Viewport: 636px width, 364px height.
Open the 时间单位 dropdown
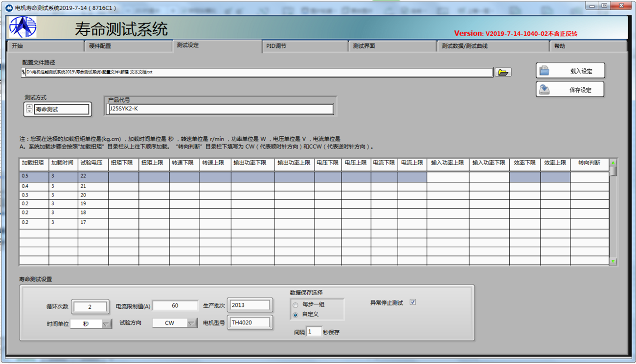click(107, 324)
